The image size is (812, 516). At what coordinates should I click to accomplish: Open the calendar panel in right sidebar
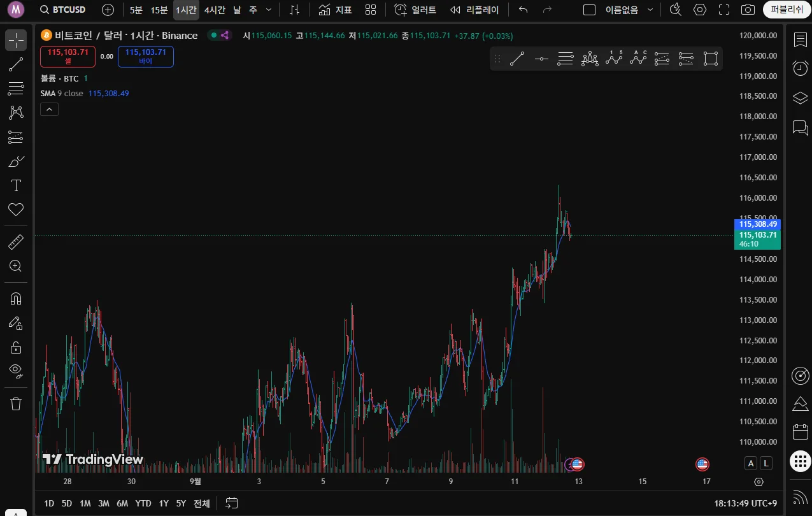(x=800, y=432)
